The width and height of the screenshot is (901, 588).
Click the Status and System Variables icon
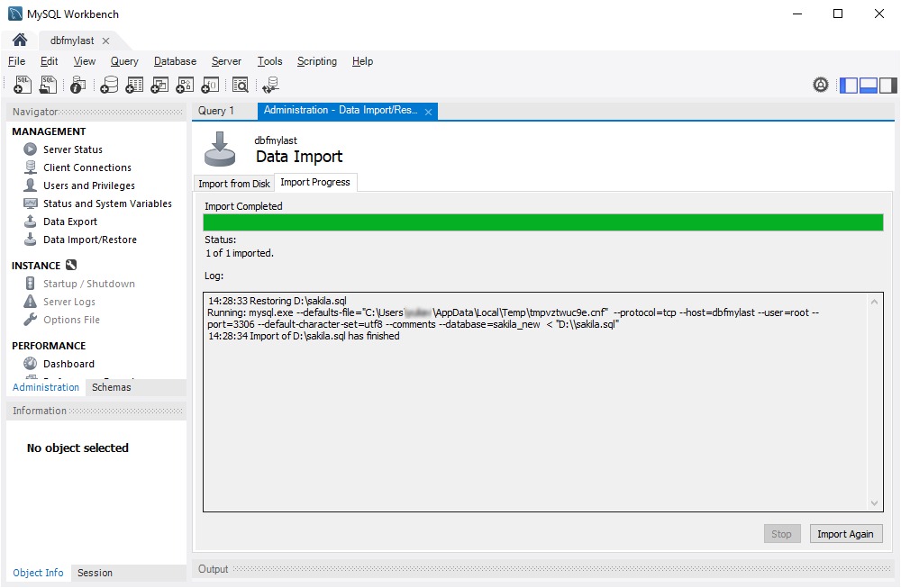(x=30, y=204)
